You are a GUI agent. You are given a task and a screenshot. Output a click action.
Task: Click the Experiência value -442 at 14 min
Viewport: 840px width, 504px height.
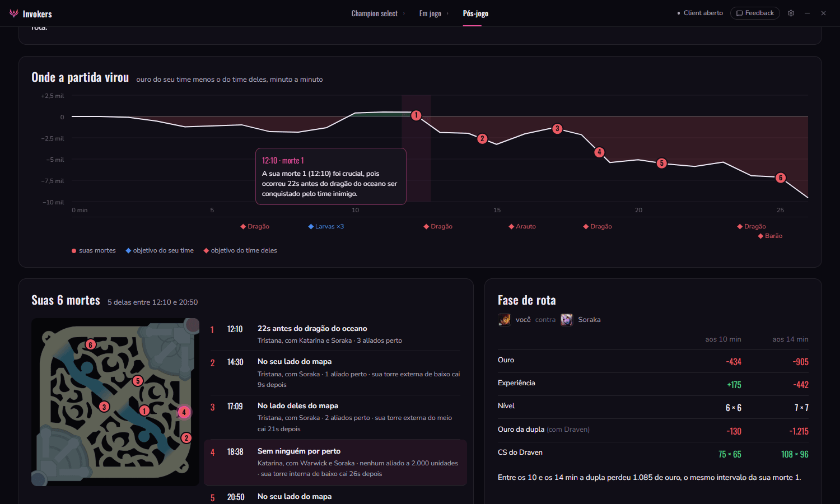point(801,385)
